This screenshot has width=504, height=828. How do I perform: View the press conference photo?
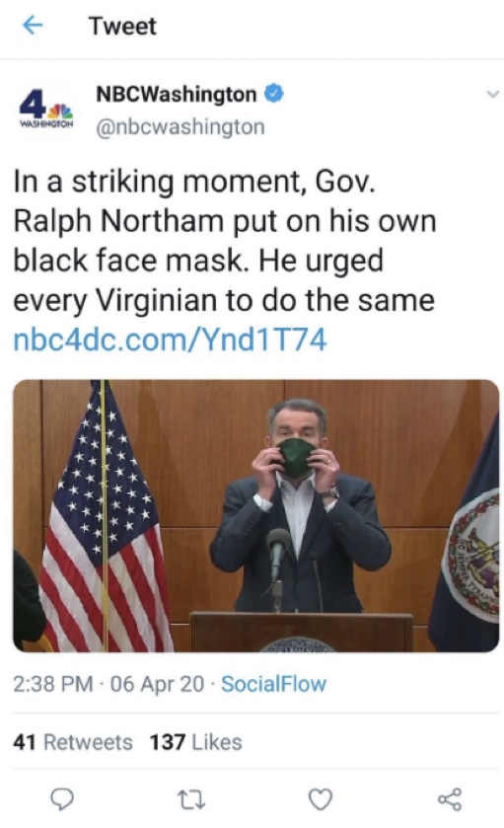pyautogui.click(x=255, y=515)
